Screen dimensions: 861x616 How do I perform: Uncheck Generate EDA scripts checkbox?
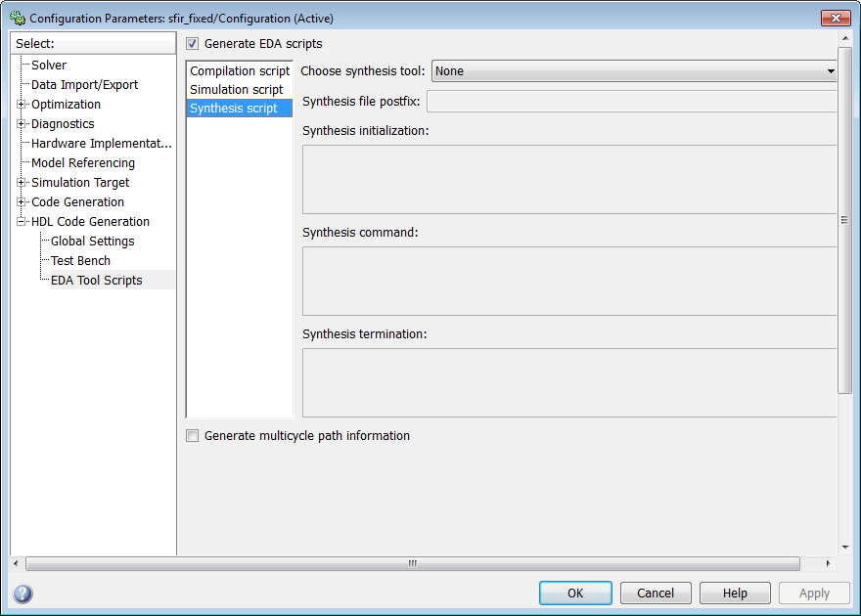click(x=192, y=43)
